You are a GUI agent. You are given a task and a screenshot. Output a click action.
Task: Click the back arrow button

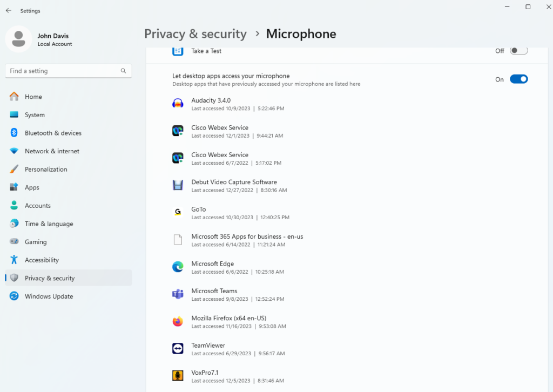[9, 11]
